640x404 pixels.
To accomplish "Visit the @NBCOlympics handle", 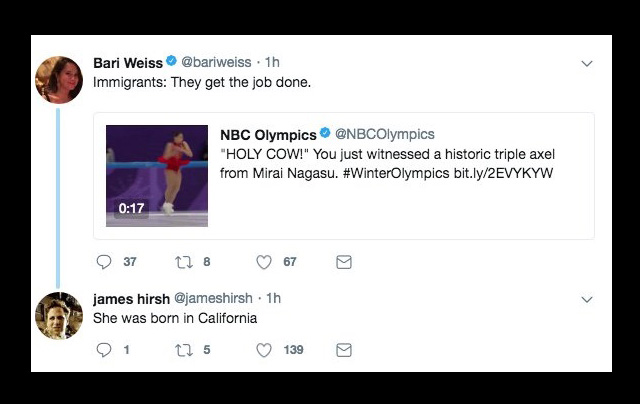I will [x=384, y=134].
